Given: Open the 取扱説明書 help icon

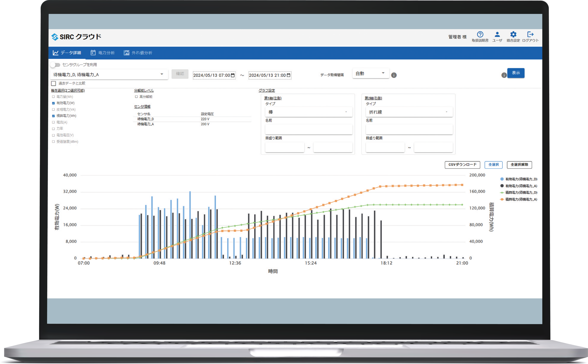Looking at the screenshot, I should [480, 34].
